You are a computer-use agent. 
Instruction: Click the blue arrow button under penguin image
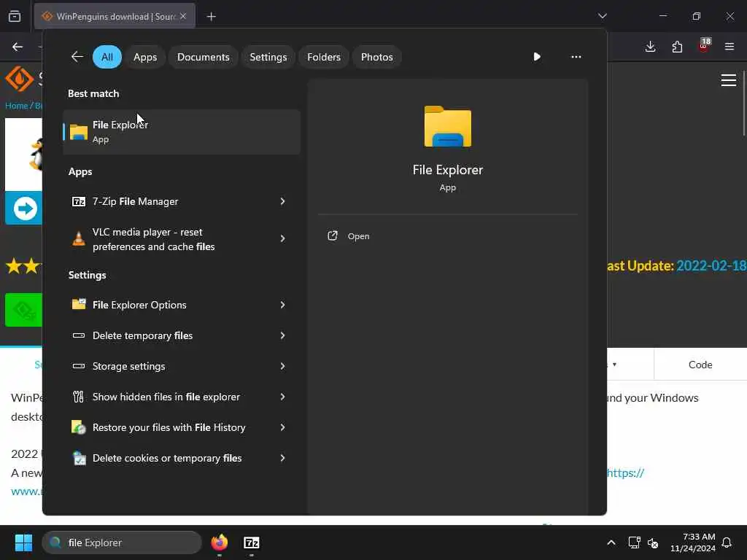coord(25,208)
